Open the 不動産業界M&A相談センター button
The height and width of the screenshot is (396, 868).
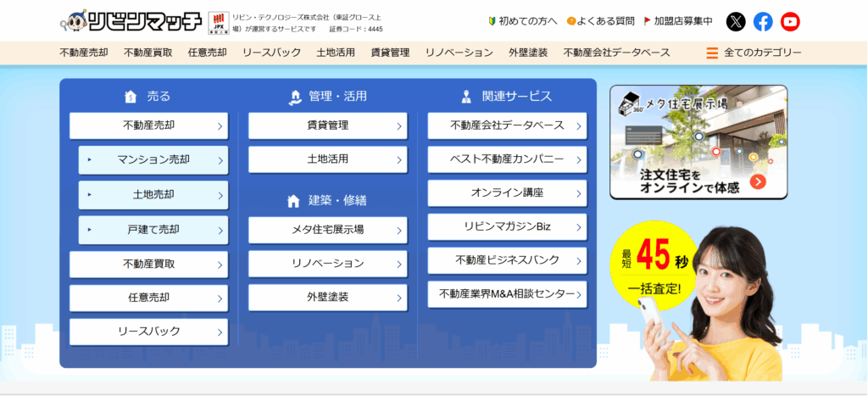[507, 294]
